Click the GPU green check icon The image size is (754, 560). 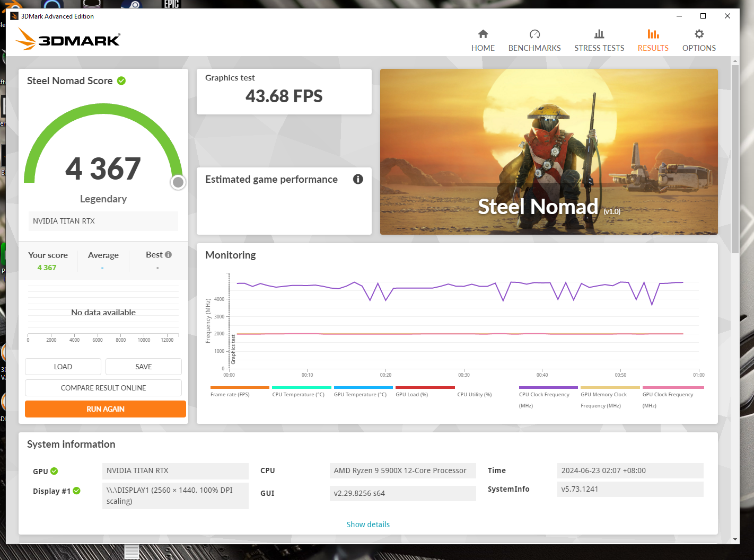point(54,471)
